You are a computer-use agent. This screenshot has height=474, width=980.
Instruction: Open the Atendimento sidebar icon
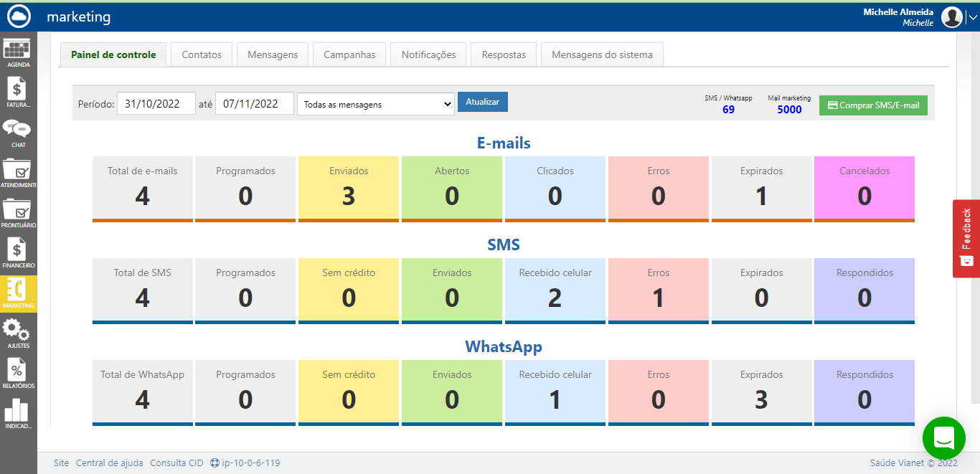point(18,173)
